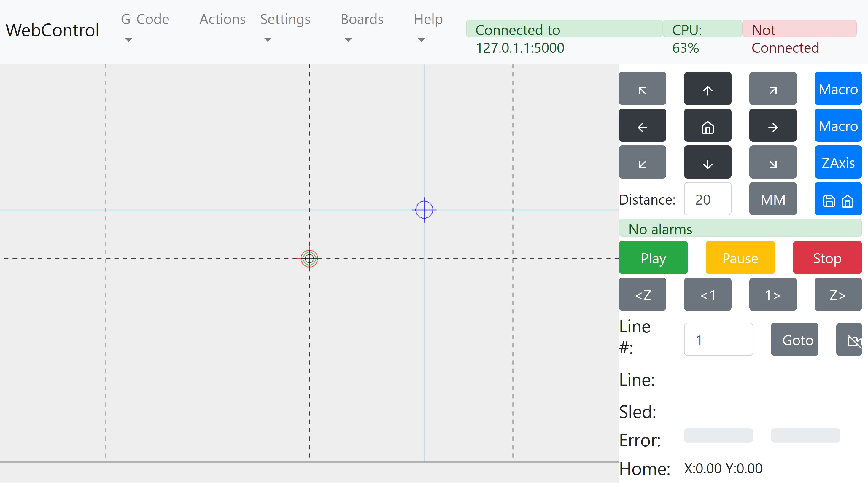Click the up-left diagonal jog arrow
868x487 pixels.
[642, 89]
